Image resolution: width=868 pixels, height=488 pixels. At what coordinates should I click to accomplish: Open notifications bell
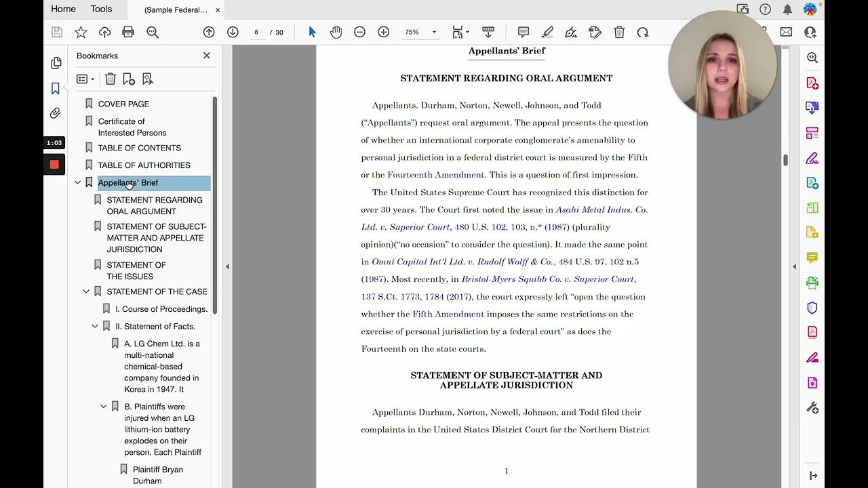[x=787, y=9]
